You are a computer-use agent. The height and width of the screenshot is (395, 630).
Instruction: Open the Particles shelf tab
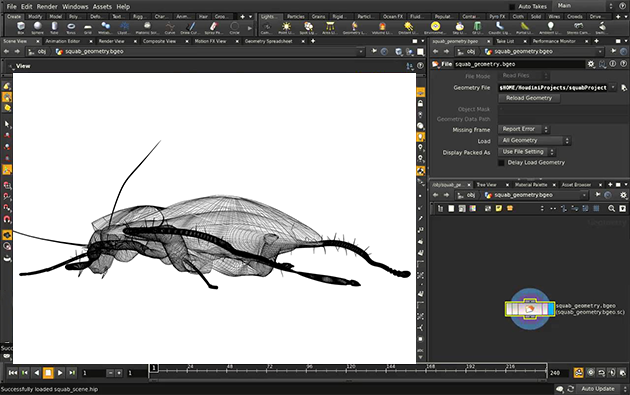pyautogui.click(x=296, y=16)
